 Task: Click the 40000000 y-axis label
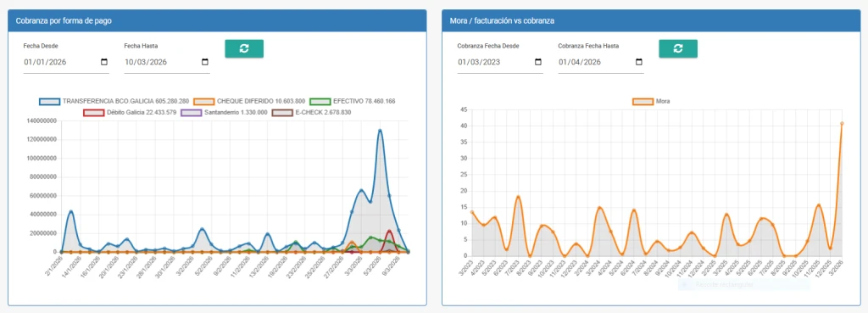tap(42, 215)
